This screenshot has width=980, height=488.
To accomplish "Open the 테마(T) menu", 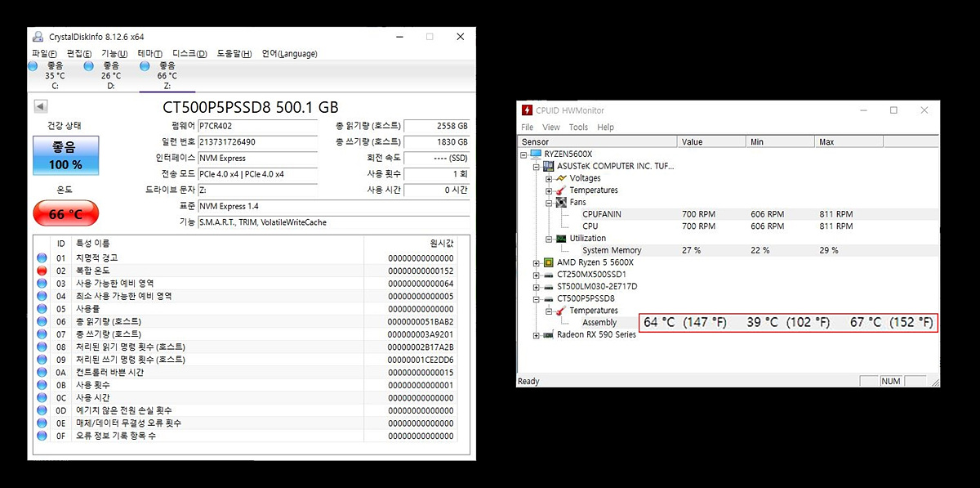I will coord(149,54).
